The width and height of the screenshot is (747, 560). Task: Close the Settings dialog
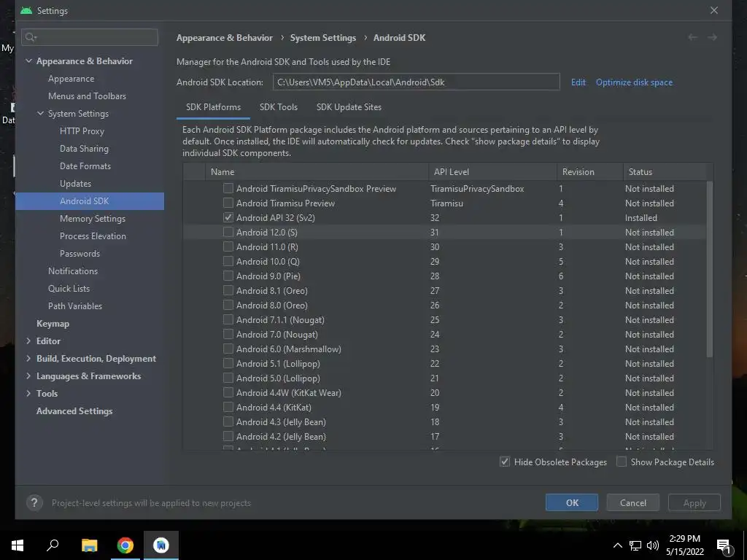click(714, 10)
